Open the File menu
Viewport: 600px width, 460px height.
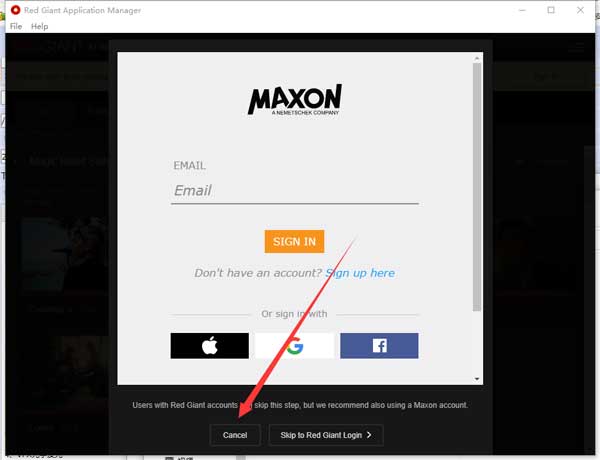[16, 26]
